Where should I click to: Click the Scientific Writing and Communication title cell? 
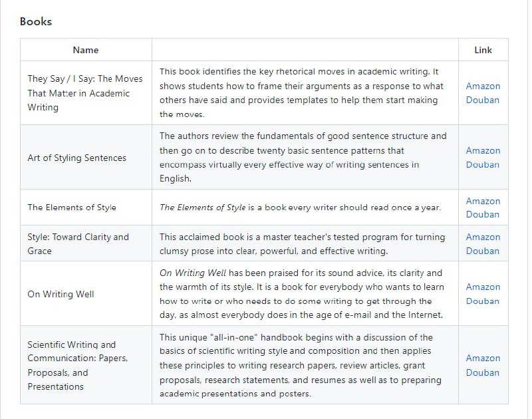[77, 365]
